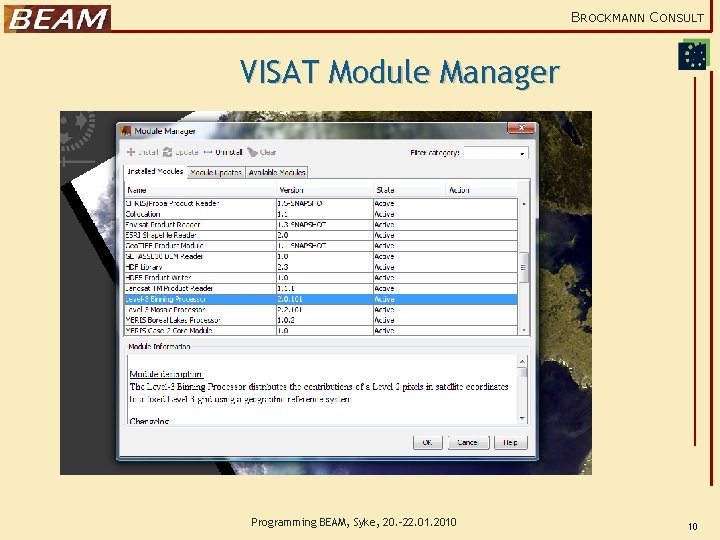This screenshot has height=540, width=720.
Task: Click the Install toolbar button
Action: click(x=142, y=152)
